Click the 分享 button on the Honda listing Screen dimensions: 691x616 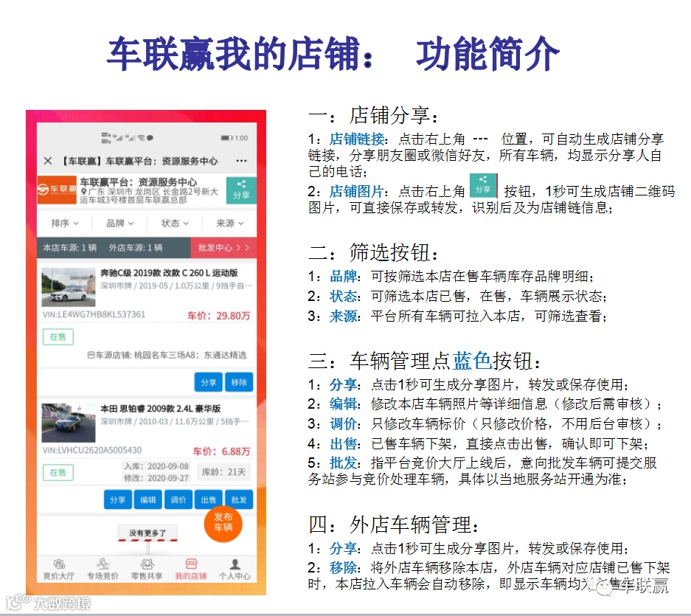point(118,499)
